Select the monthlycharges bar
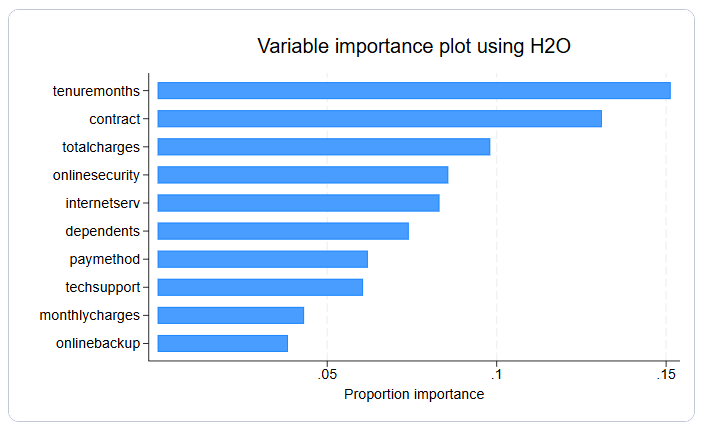The height and width of the screenshot is (431, 703). (x=231, y=315)
